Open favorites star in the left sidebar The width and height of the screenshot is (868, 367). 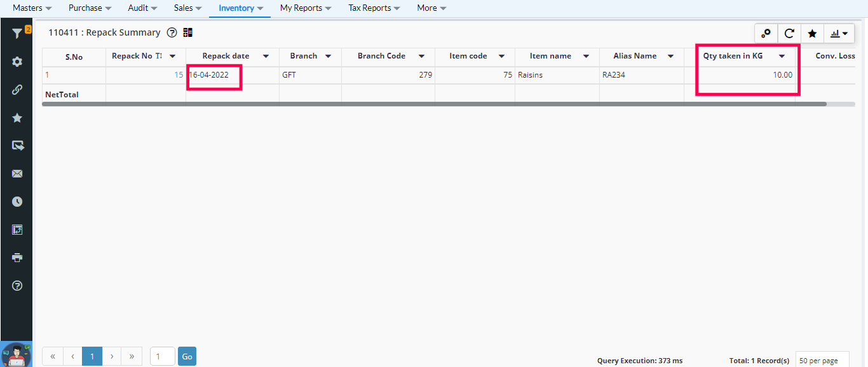17,118
